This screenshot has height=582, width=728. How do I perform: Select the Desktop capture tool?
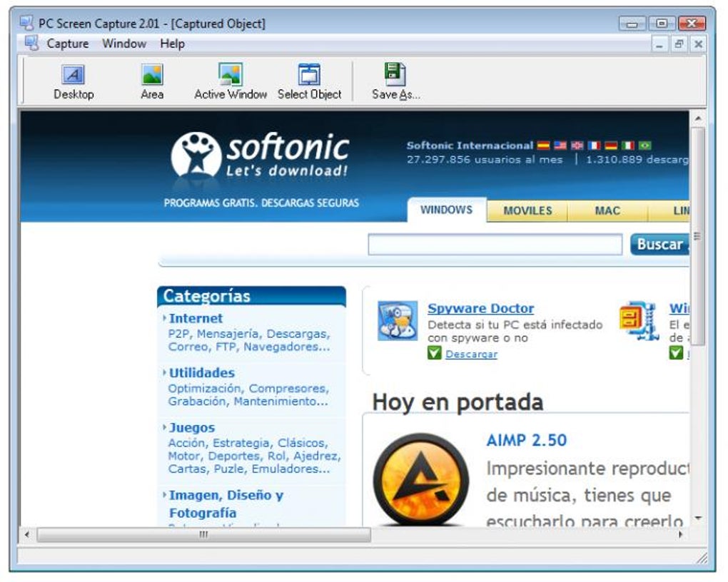74,82
